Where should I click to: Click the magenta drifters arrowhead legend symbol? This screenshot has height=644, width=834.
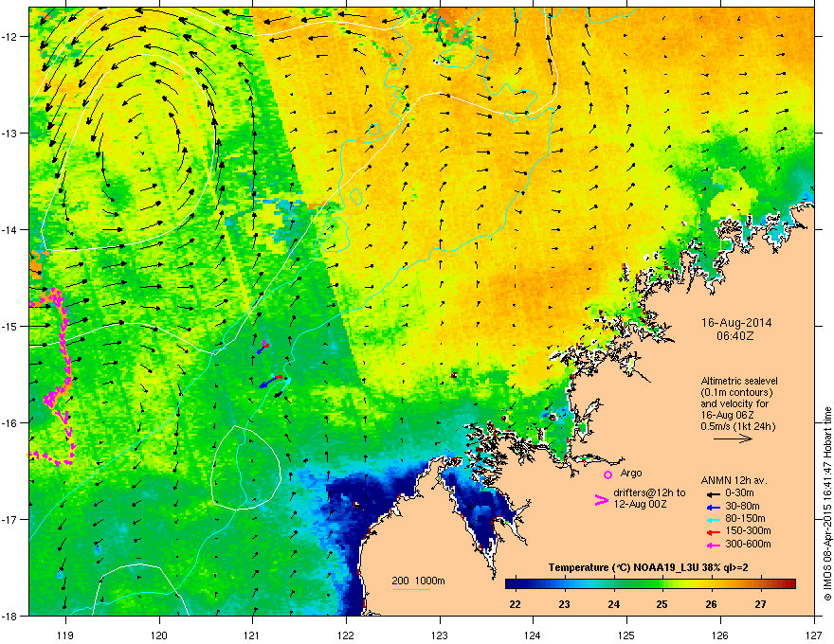pos(601,500)
